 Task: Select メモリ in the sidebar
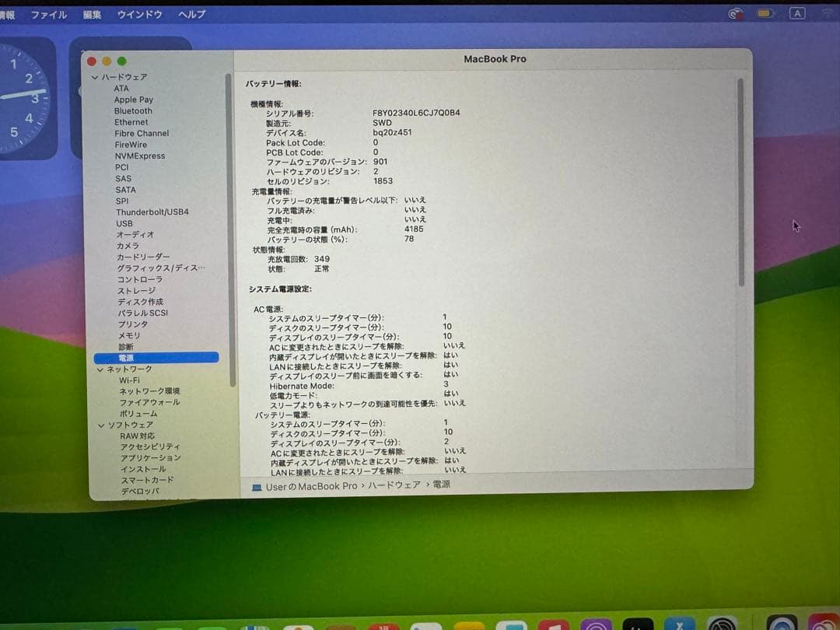click(x=129, y=336)
